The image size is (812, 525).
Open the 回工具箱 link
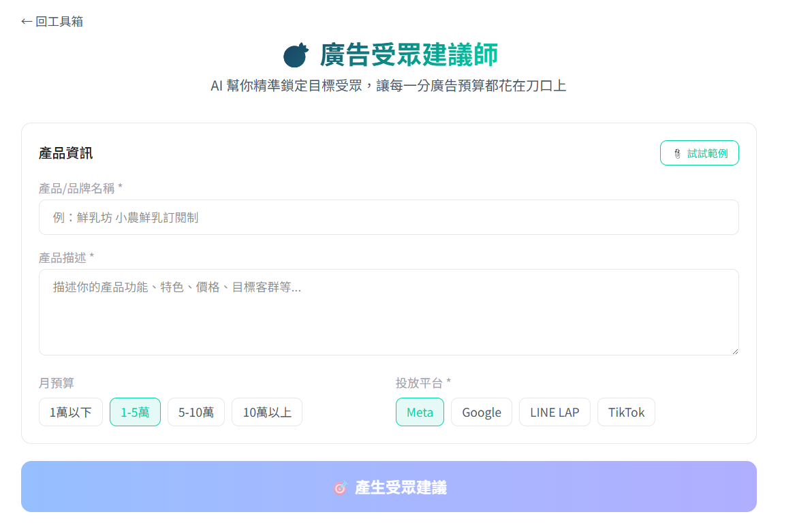pyautogui.click(x=52, y=21)
